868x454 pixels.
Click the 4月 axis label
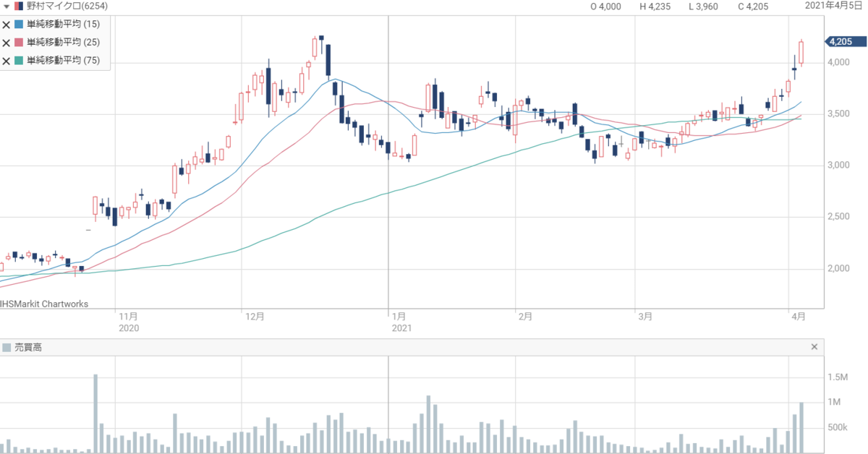click(799, 317)
